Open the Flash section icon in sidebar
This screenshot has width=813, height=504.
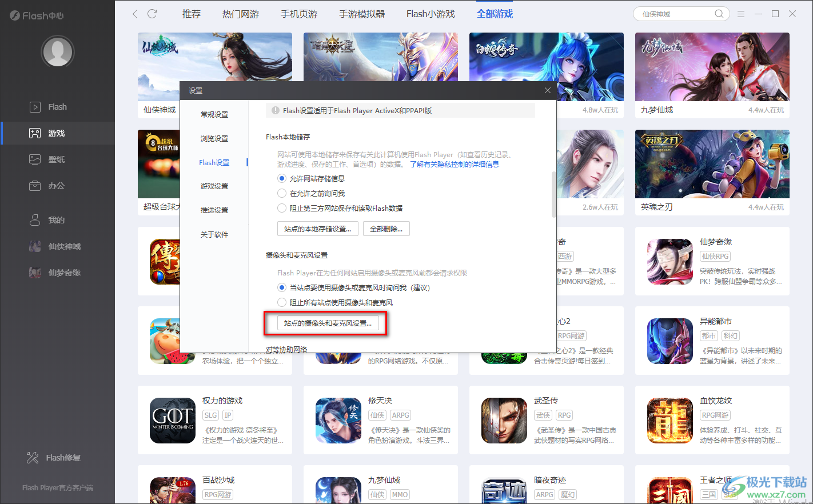coord(35,107)
